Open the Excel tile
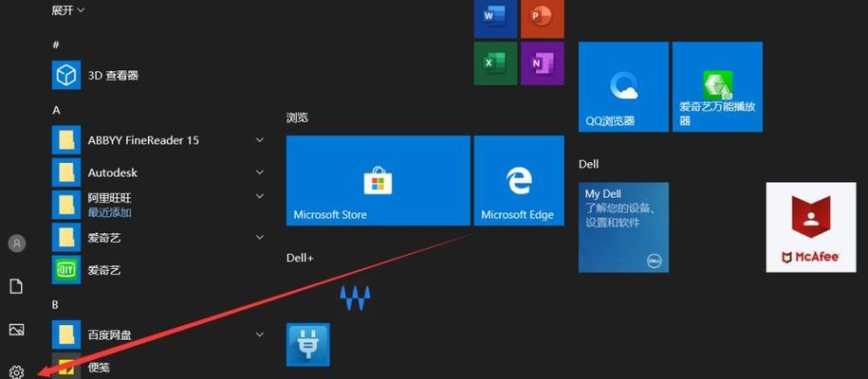This screenshot has width=868, height=379. click(x=495, y=63)
